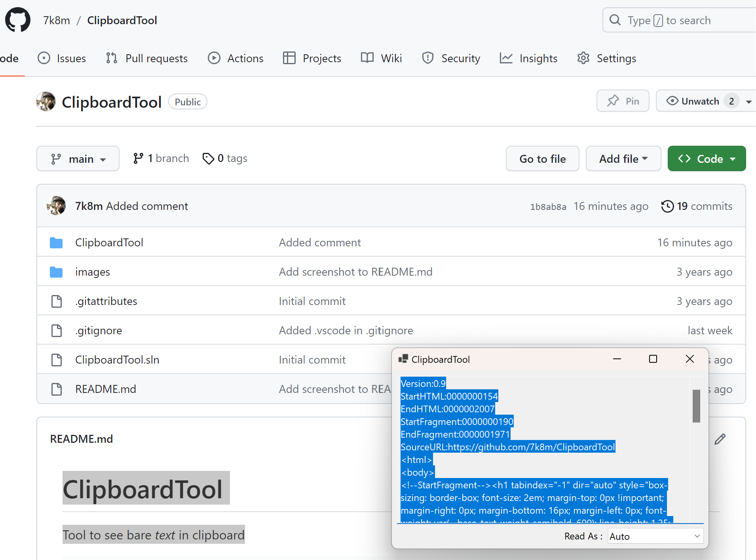The width and height of the screenshot is (756, 560).
Task: Open the .gitignore file
Action: click(x=99, y=330)
